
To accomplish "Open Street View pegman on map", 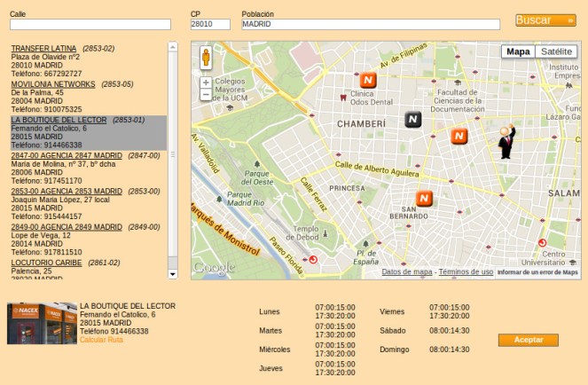I will pyautogui.click(x=206, y=58).
